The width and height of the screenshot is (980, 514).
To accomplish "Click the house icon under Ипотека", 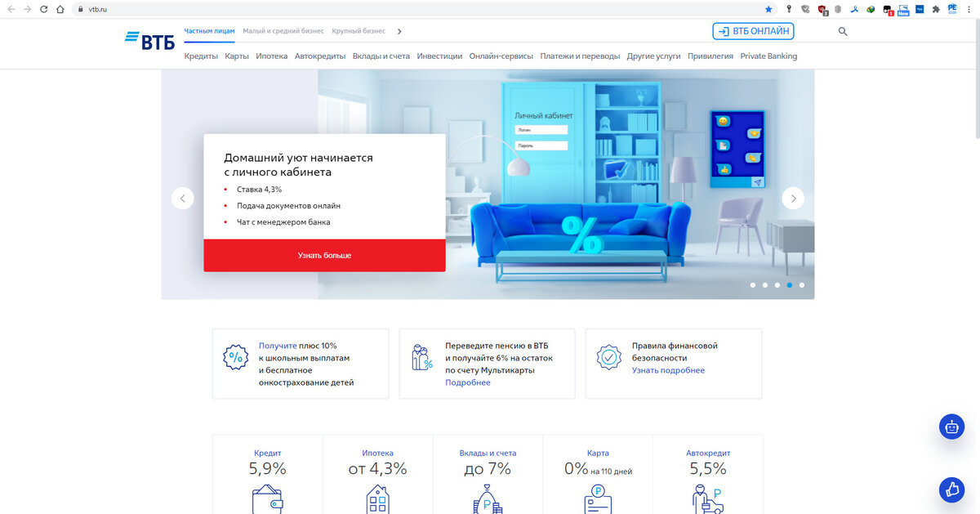I will [377, 499].
